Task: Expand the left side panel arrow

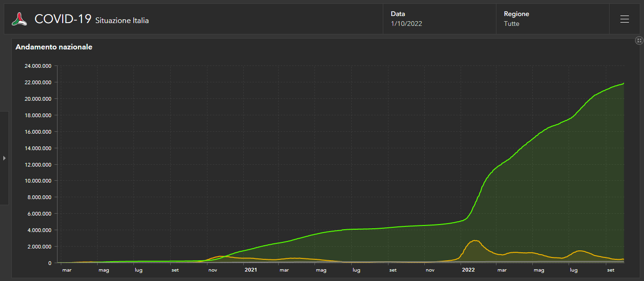Action: [4, 158]
